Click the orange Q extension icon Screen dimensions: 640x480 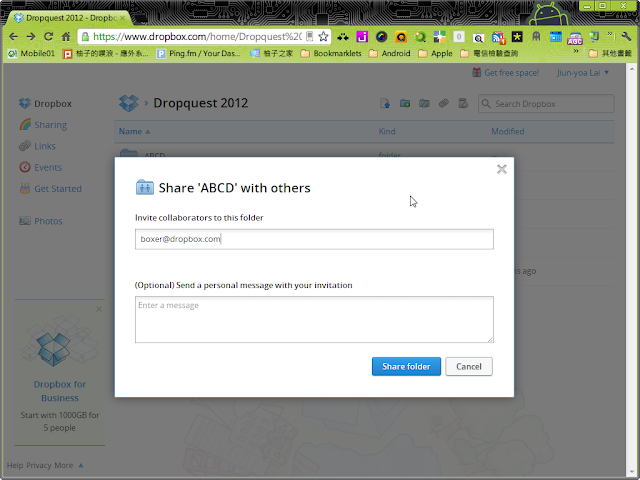tap(401, 37)
